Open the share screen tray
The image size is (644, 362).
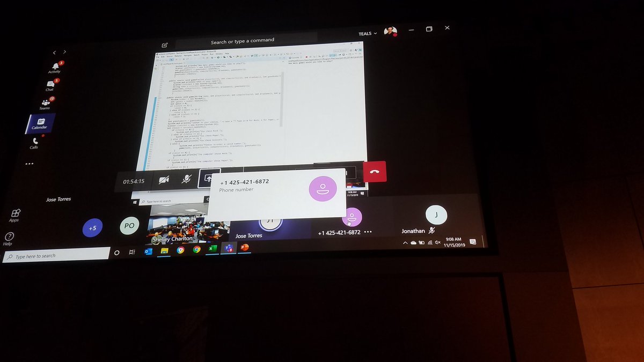[208, 178]
